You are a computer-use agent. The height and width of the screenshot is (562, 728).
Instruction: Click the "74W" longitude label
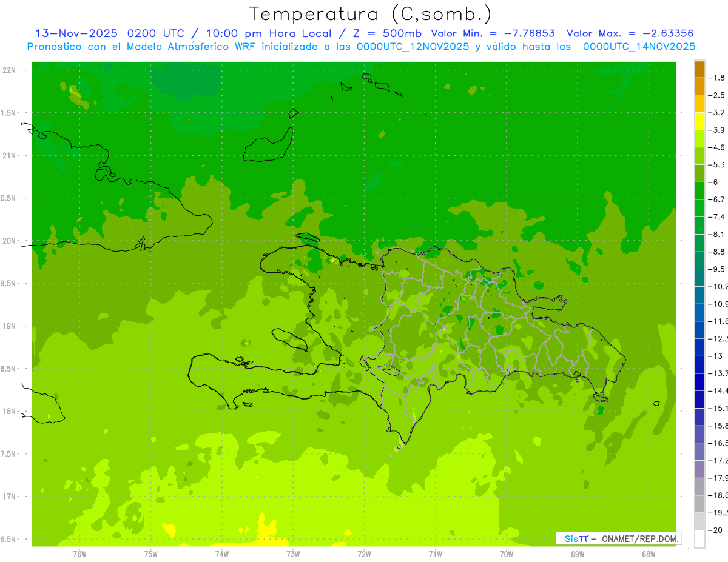click(x=222, y=554)
